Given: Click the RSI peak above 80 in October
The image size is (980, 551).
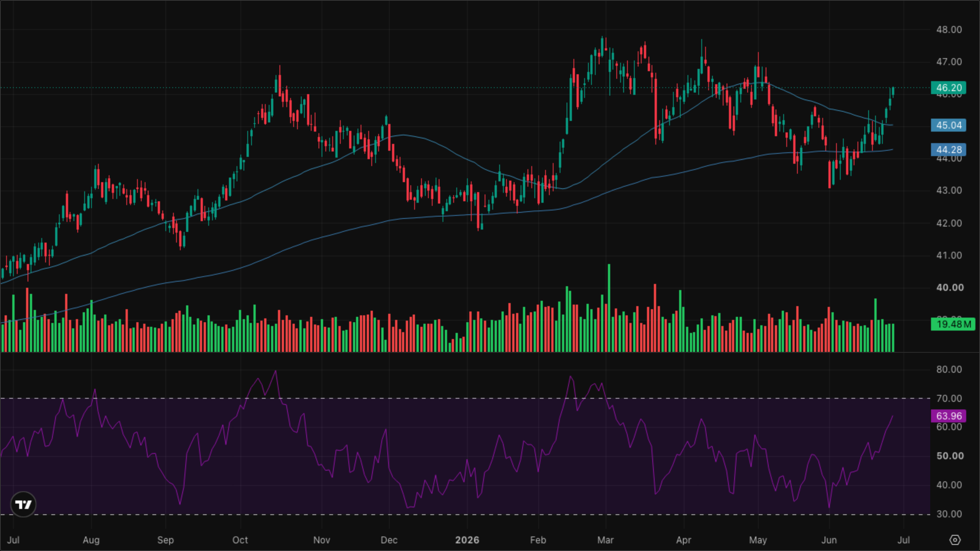Looking at the screenshot, I should [x=276, y=371].
